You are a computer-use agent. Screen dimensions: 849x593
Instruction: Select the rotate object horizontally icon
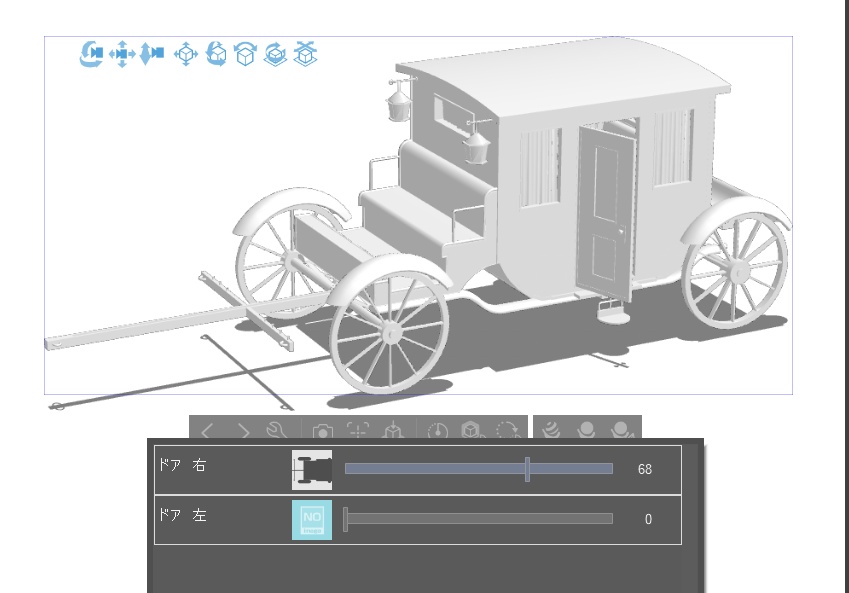point(275,54)
